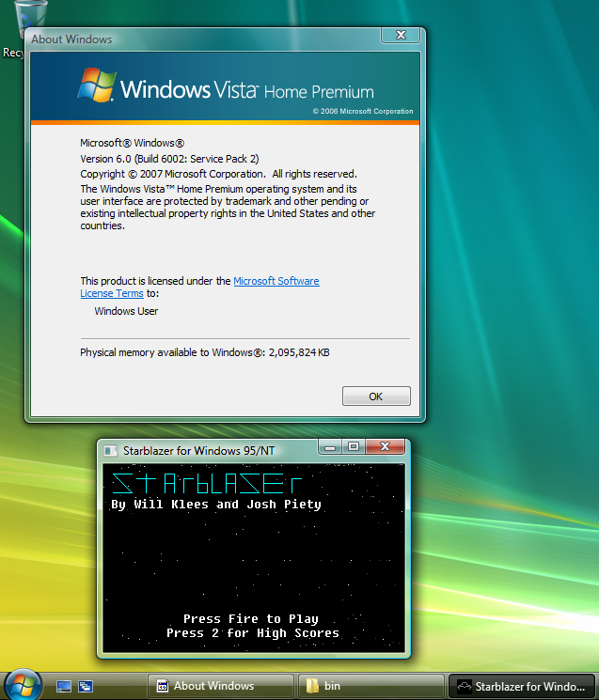Click the Show Desktop quick launch icon
Screen dimensions: 599x700
[64, 686]
